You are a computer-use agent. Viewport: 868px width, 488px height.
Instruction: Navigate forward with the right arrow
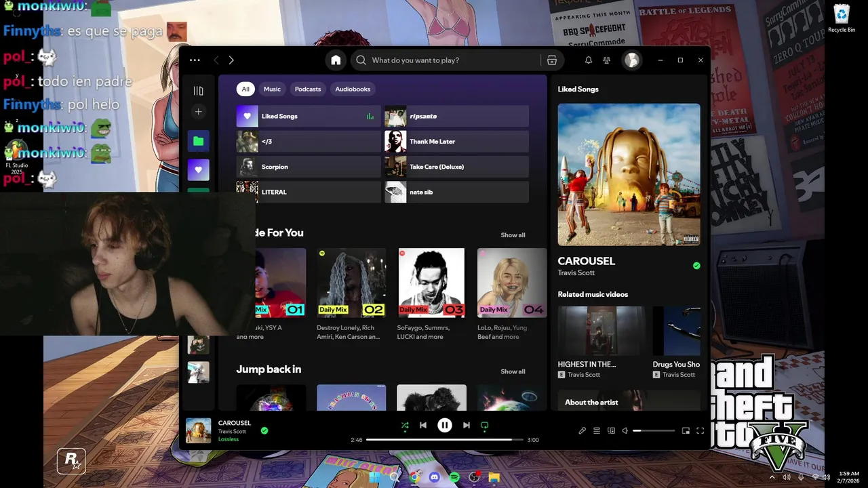231,60
